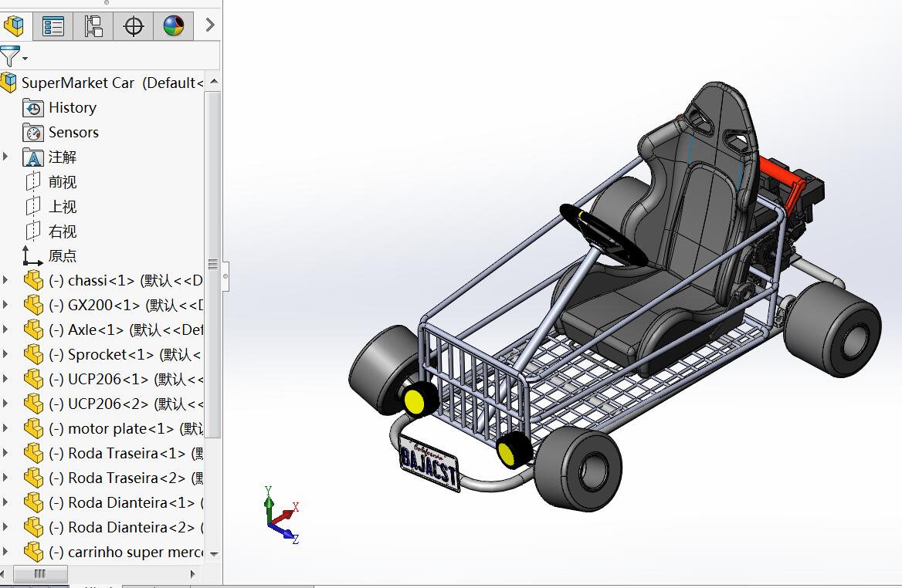Select the DimXpertManager crosshair icon
The width and height of the screenshot is (902, 588).
[x=134, y=25]
